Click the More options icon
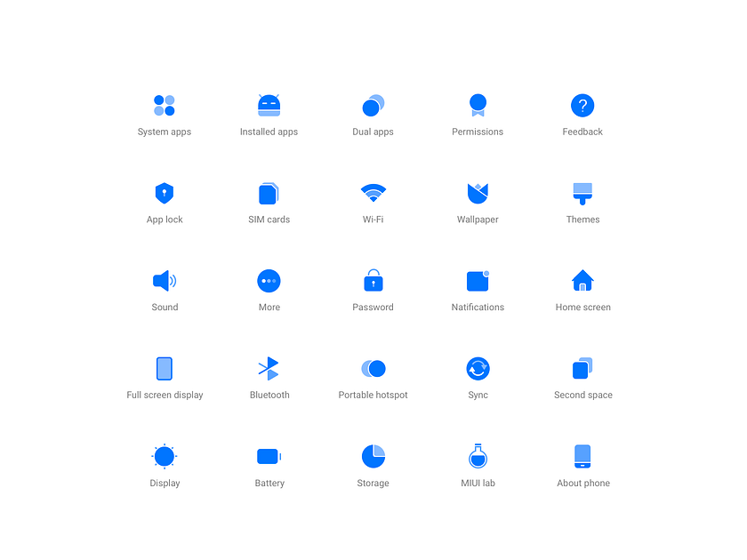Screen dimensions: 747x560 click(x=269, y=281)
